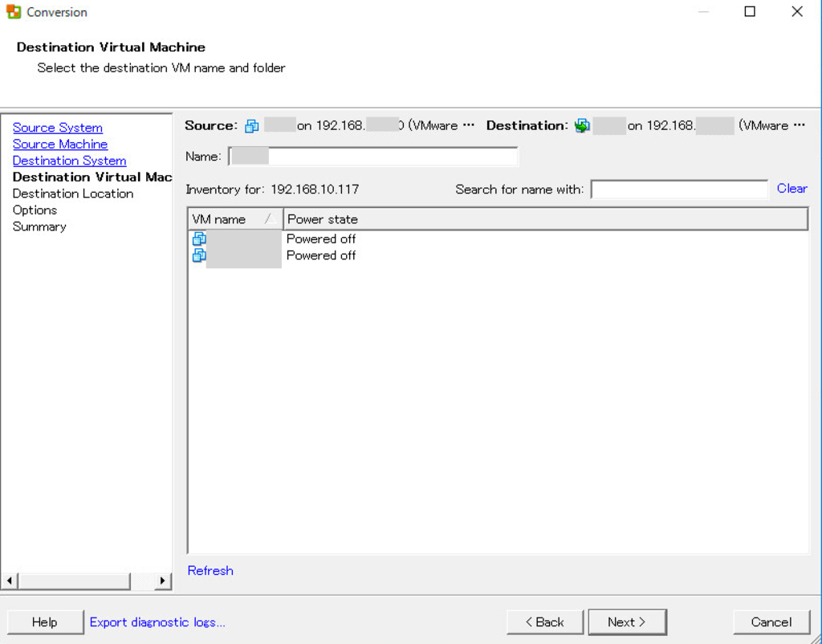Click the source VM icon in header
Viewport: 822px width, 644px height.
(252, 126)
